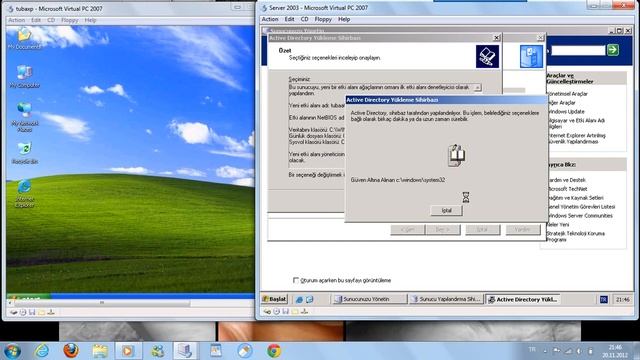Click shared folder status icon in tubaxp window

click(x=41, y=312)
